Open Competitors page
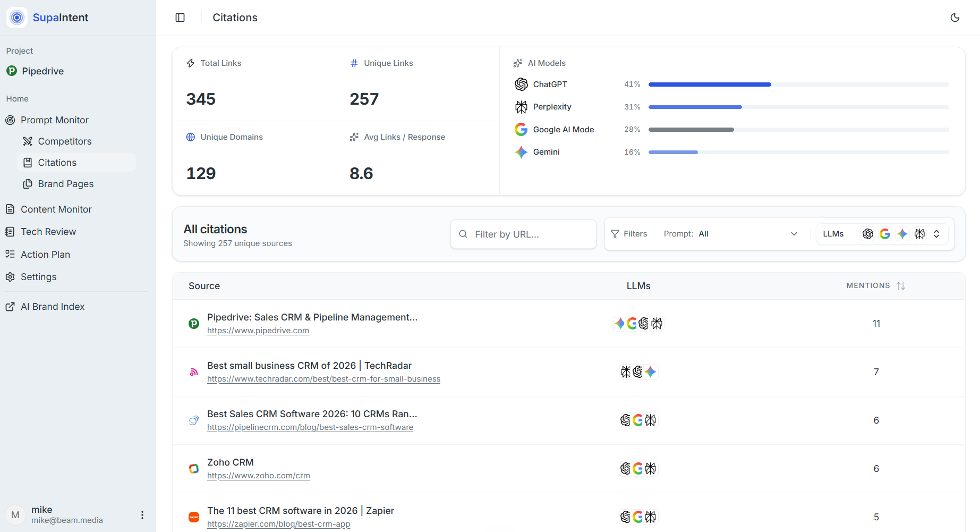980x532 pixels. click(65, 141)
